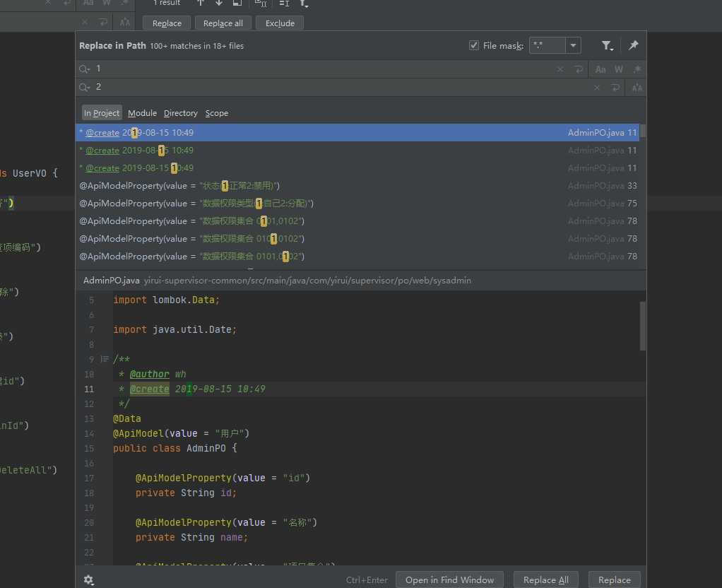Image resolution: width=722 pixels, height=588 pixels.
Task: Open settings gear at dialog bottom
Action: [88, 580]
